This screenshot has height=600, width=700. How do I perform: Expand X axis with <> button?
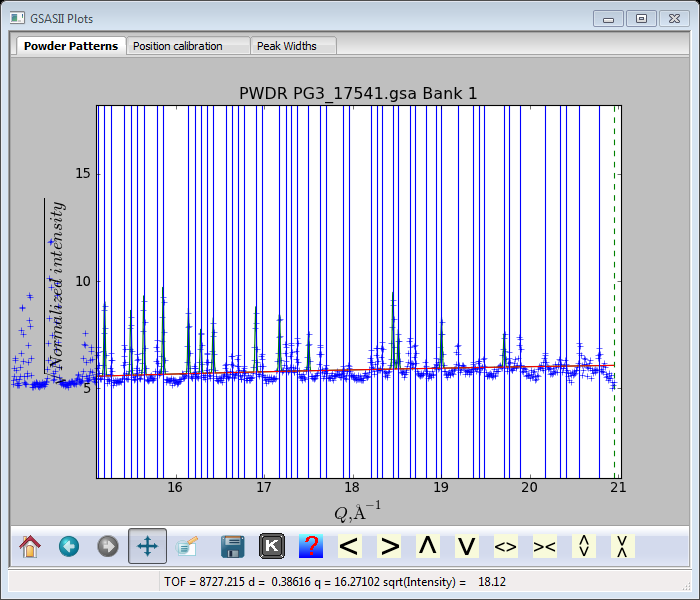506,546
